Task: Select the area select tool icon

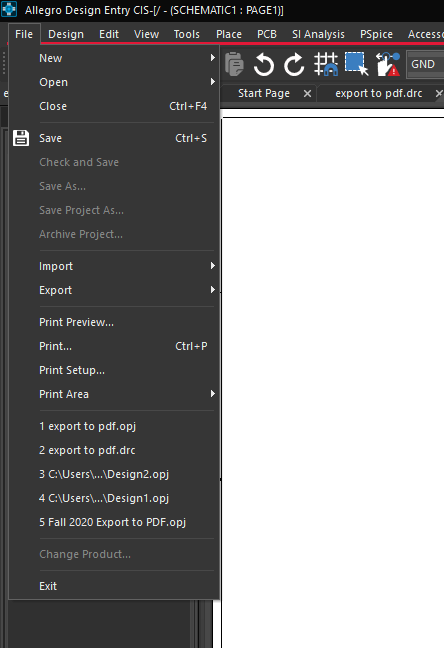Action: click(356, 64)
